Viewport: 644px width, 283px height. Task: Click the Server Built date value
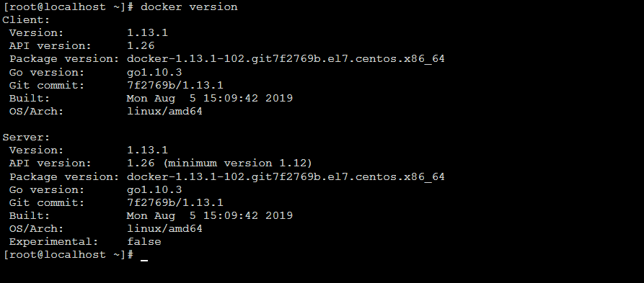coord(209,216)
